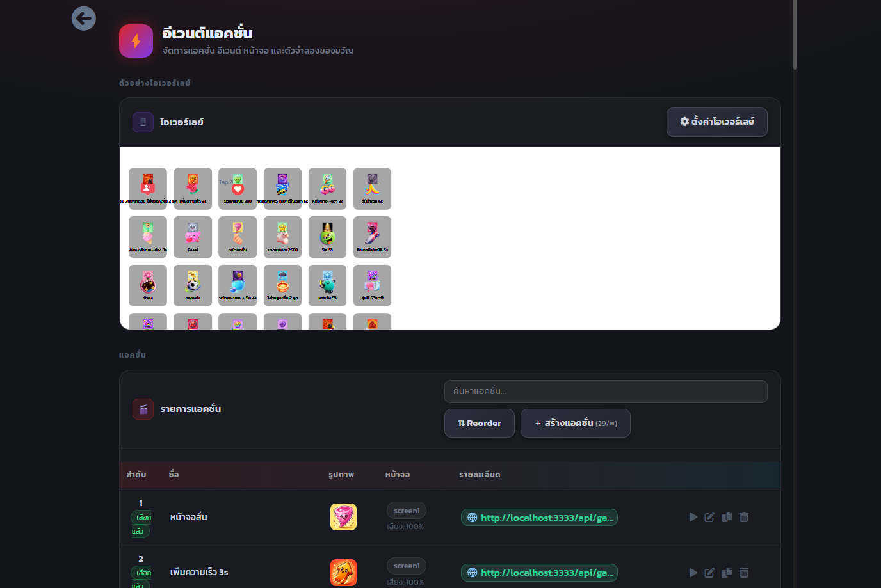Open the localhost link in เพิ่มความเร็ว 3s row
Viewport: 881px width, 588px height.
539,573
